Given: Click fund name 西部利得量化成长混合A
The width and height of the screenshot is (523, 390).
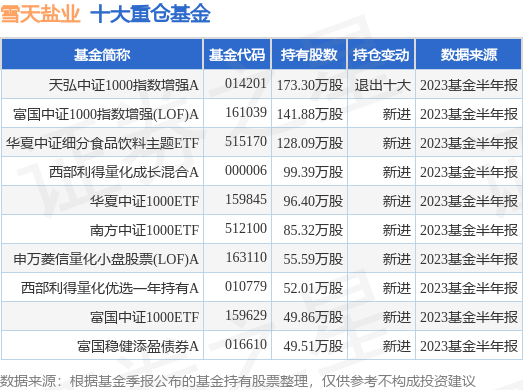Looking at the screenshot, I should coord(124,172).
